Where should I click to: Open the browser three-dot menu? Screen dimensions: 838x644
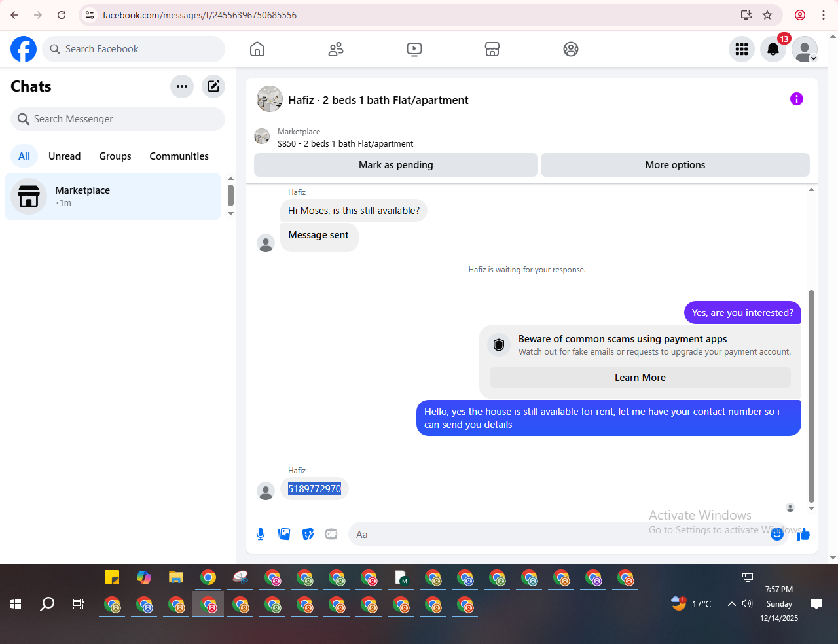[824, 15]
